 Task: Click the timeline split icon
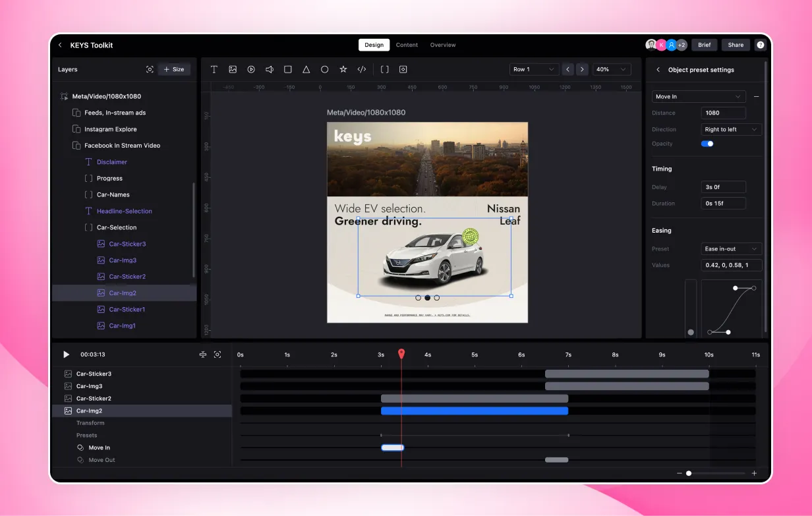click(203, 355)
